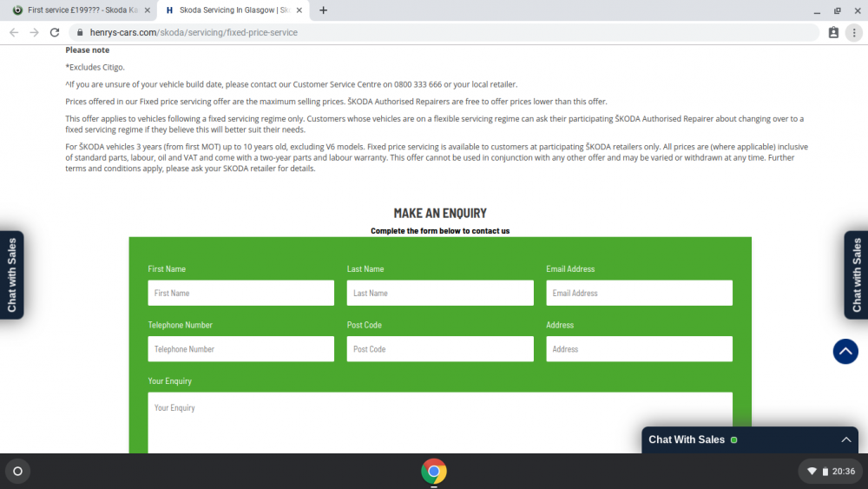The height and width of the screenshot is (489, 868).
Task: Focus the Telephone Number field
Action: (x=240, y=349)
